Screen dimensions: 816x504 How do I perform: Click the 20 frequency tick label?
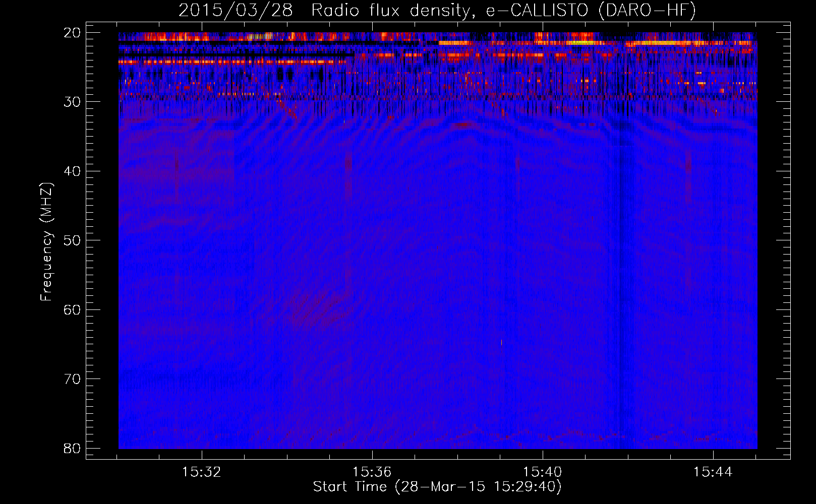coord(73,33)
